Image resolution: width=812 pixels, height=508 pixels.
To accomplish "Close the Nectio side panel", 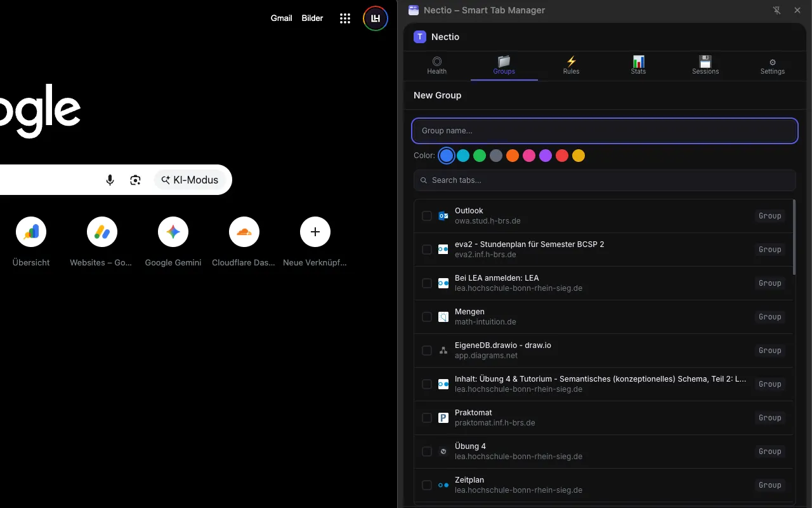I will (x=797, y=10).
